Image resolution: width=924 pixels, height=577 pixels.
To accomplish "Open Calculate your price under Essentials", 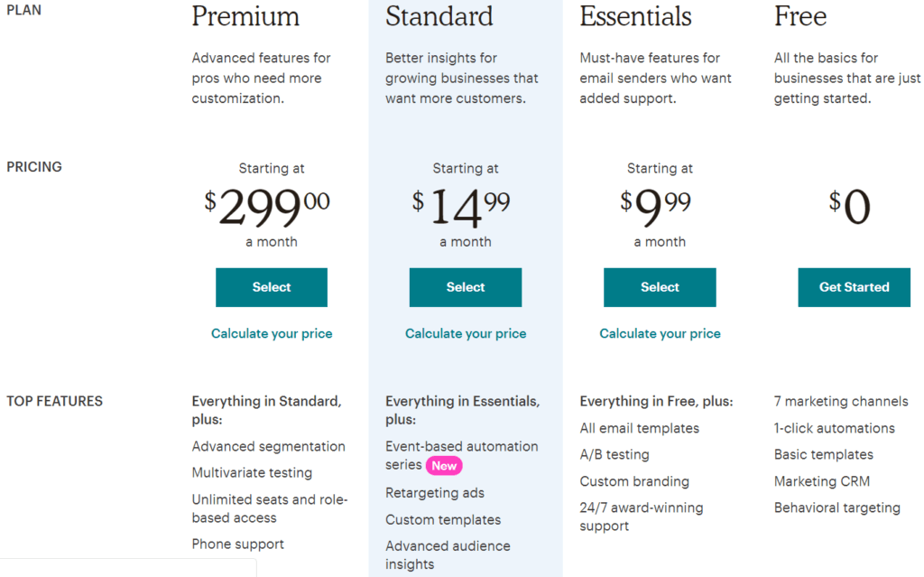I will (x=660, y=334).
